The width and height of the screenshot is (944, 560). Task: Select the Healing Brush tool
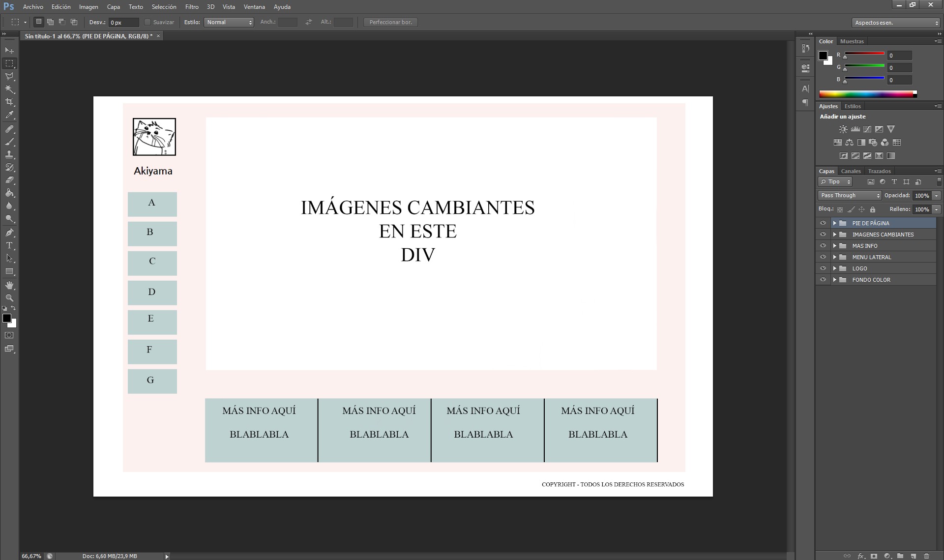[9, 129]
